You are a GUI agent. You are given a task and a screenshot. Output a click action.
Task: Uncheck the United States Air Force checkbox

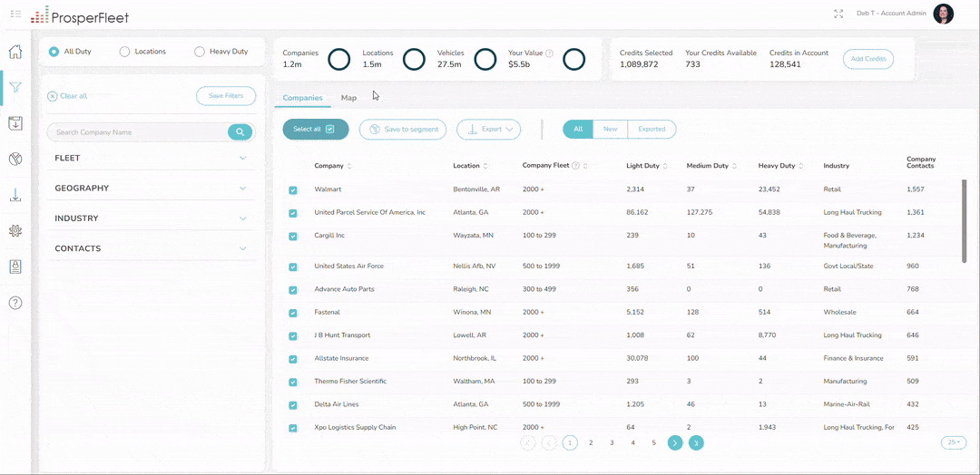coord(293,267)
